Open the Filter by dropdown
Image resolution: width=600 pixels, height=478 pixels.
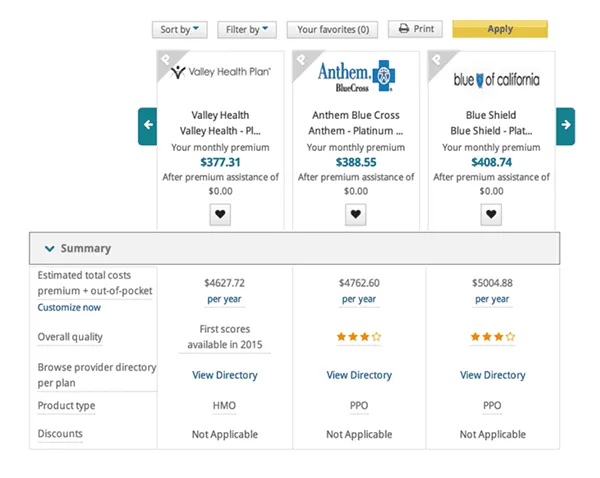[x=247, y=30]
